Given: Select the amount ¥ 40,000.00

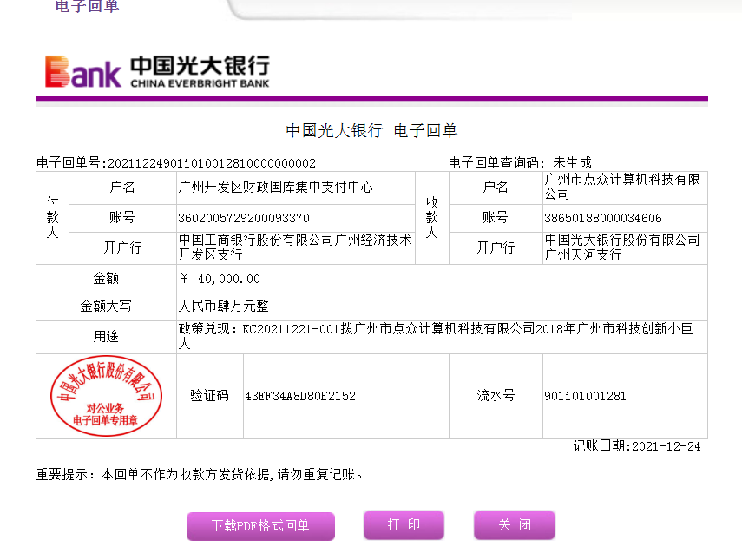Looking at the screenshot, I should [x=220, y=279].
